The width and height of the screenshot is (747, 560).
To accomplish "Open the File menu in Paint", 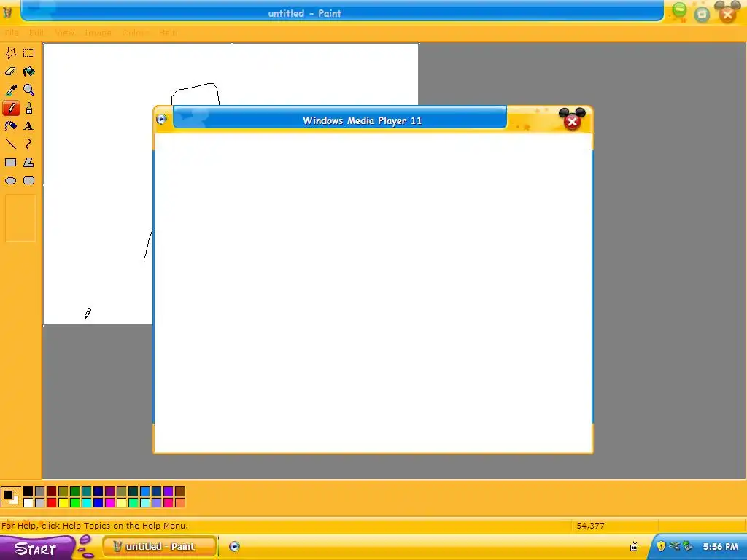I will pos(12,33).
